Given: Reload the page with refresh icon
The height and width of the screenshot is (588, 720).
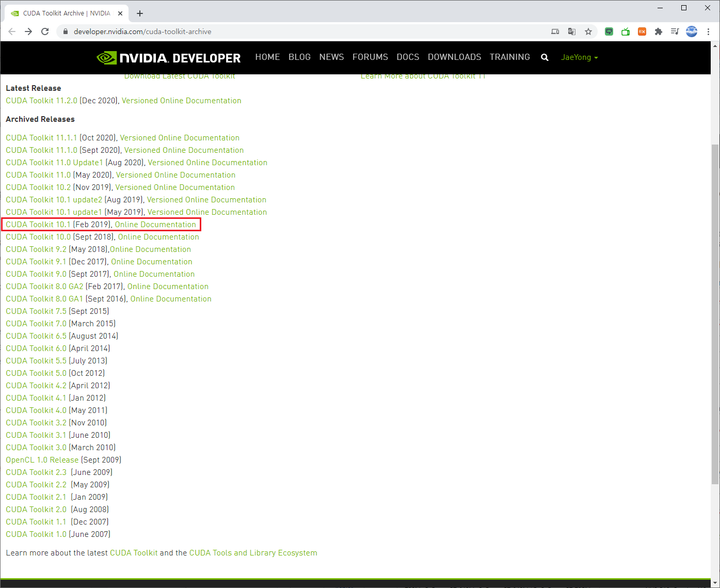Looking at the screenshot, I should pyautogui.click(x=45, y=31).
